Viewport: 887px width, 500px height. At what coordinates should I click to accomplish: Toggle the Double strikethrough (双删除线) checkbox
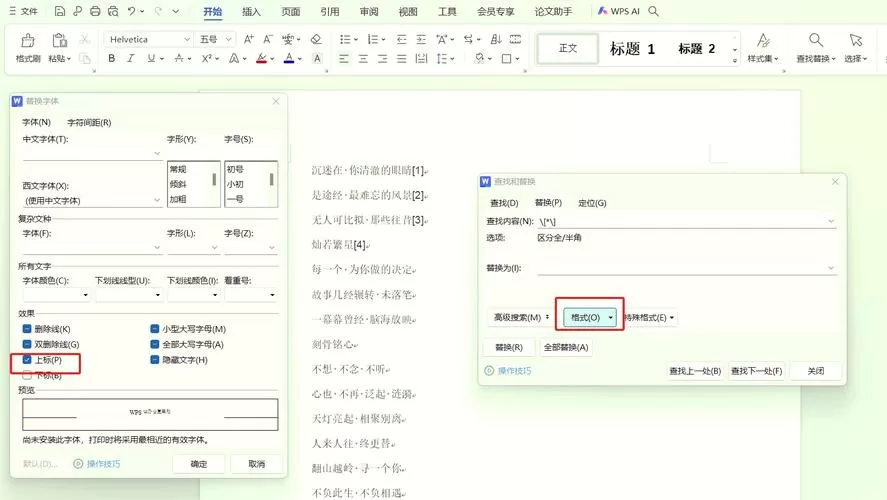tap(27, 344)
